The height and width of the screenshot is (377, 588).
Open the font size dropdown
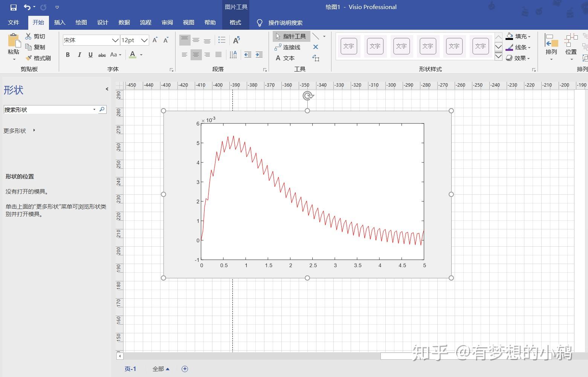[145, 40]
